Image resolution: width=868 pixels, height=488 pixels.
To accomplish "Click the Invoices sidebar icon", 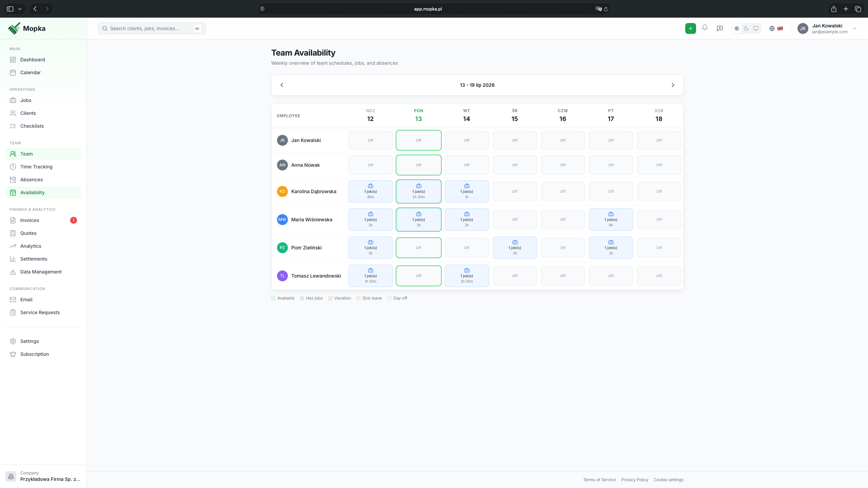I will [x=13, y=220].
